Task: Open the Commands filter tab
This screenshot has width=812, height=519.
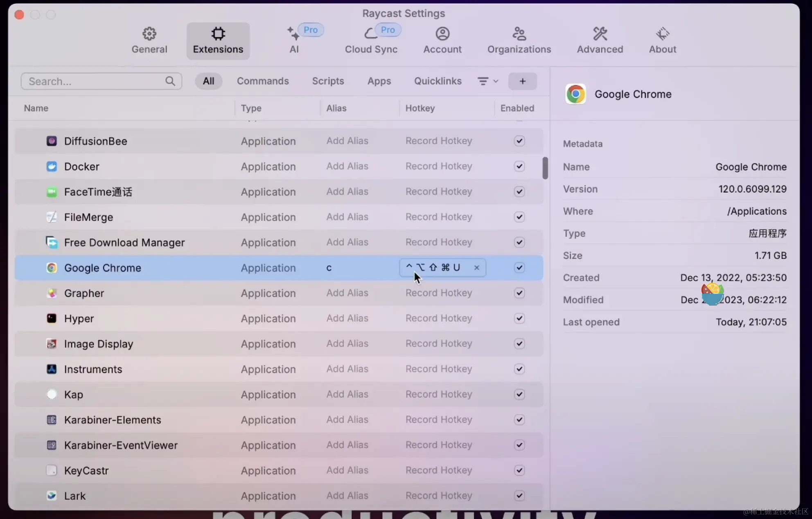Action: (x=263, y=81)
